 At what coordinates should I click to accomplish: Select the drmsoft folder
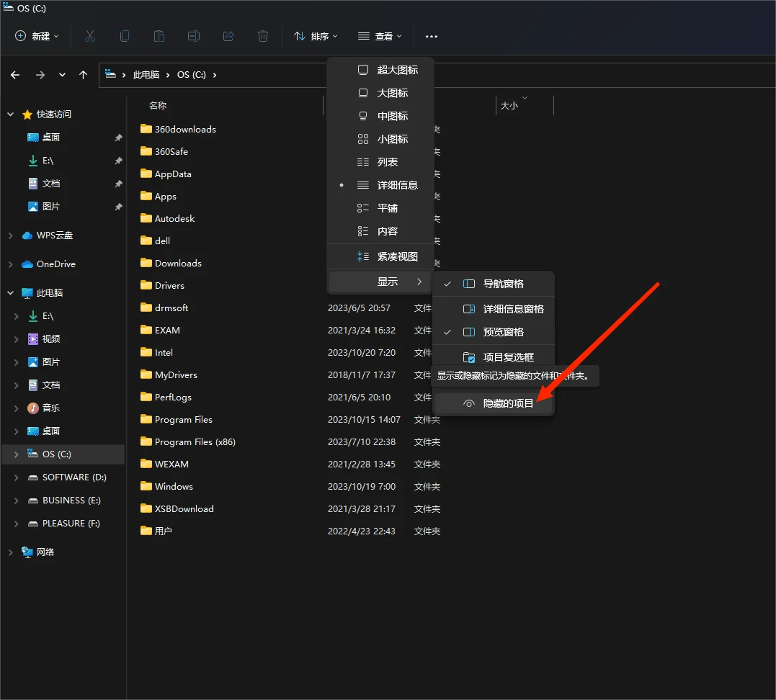(171, 308)
